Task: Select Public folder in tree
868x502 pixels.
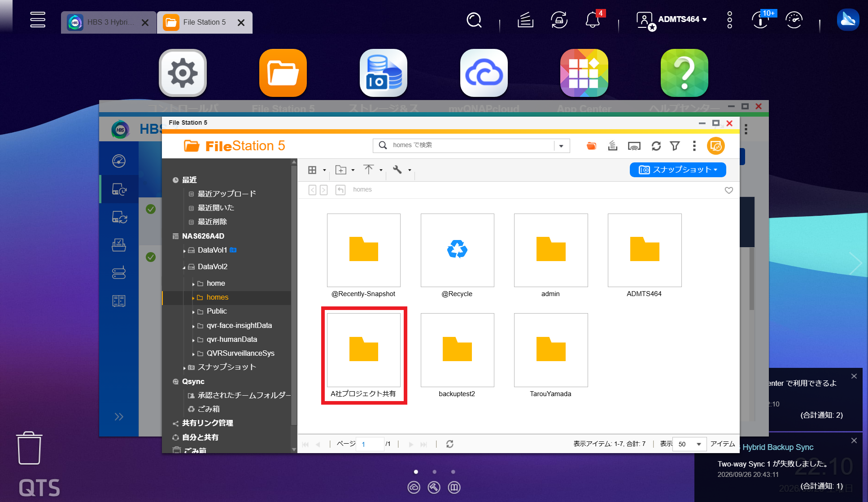Action: [217, 311]
